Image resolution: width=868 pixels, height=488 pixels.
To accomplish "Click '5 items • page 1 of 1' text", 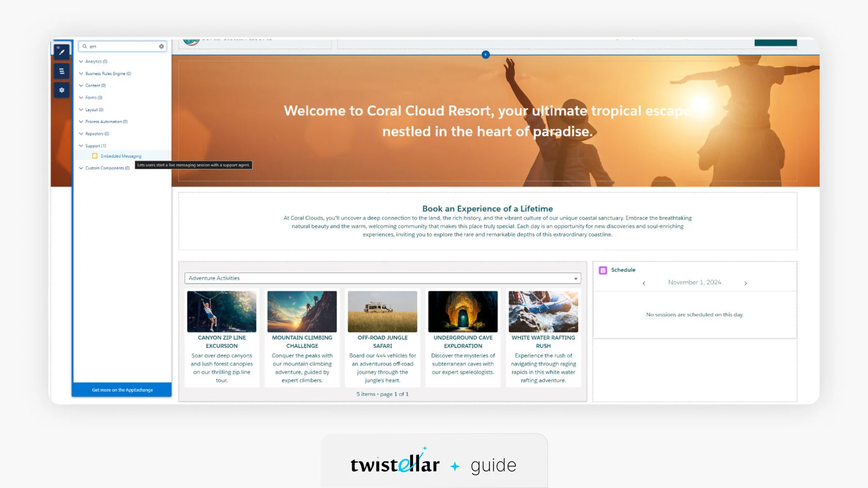I will pyautogui.click(x=382, y=394).
